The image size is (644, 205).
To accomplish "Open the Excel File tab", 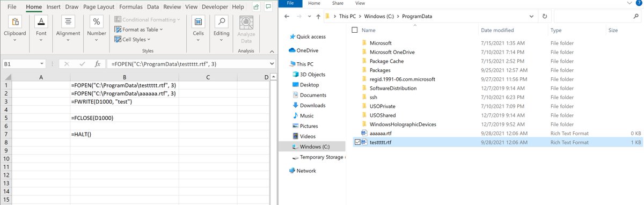I will click(12, 7).
